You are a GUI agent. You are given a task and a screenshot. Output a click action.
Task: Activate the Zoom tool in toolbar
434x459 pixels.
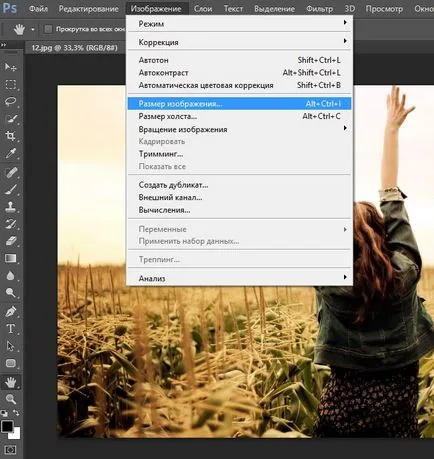pyautogui.click(x=10, y=399)
